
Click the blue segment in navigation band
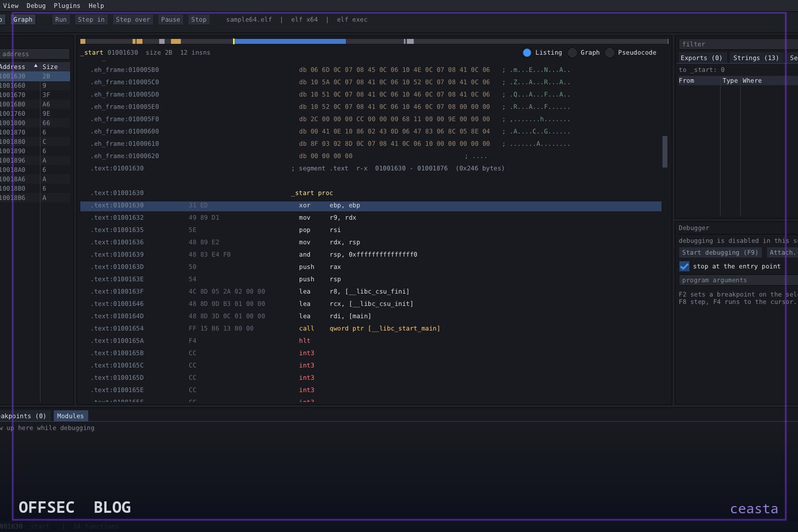coord(290,41)
